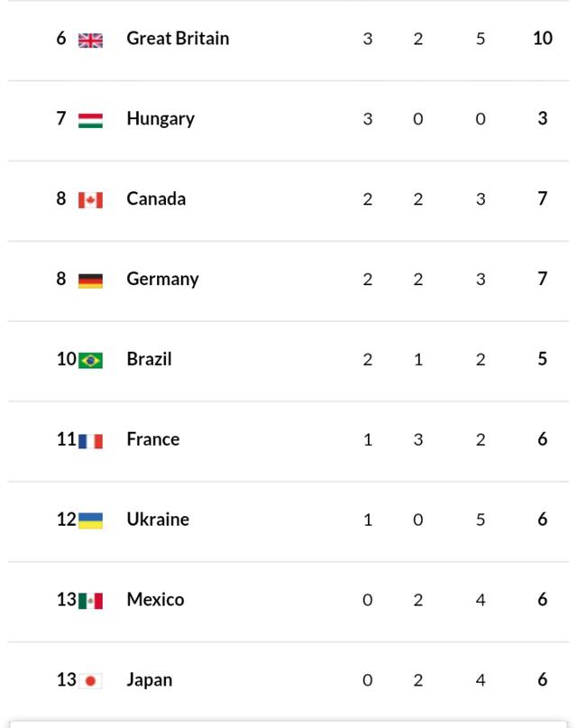Select the Japan country name
The height and width of the screenshot is (728, 577).
point(149,680)
